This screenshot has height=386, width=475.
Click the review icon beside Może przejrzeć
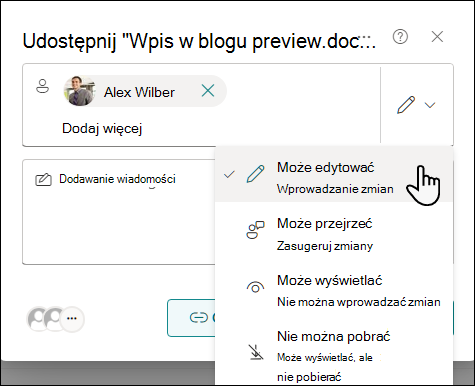[x=255, y=230]
